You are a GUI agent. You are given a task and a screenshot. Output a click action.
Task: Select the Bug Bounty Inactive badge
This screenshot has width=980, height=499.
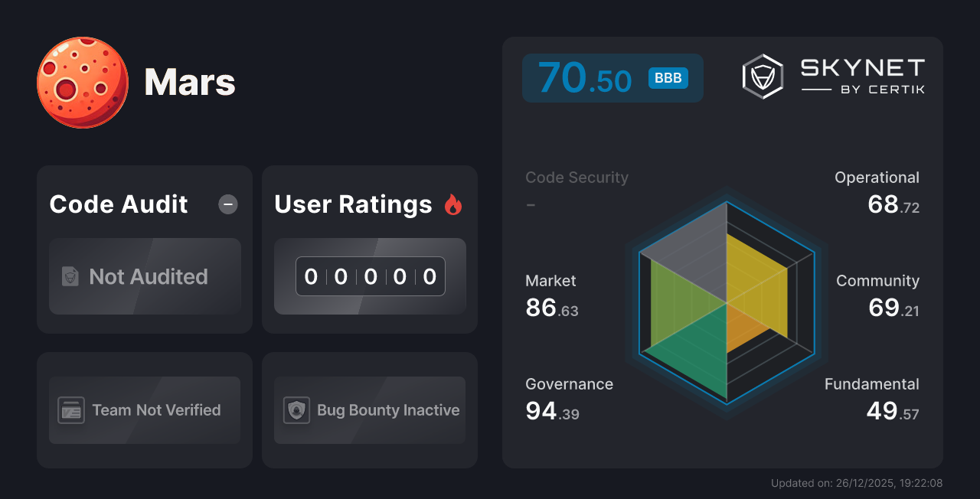[370, 410]
